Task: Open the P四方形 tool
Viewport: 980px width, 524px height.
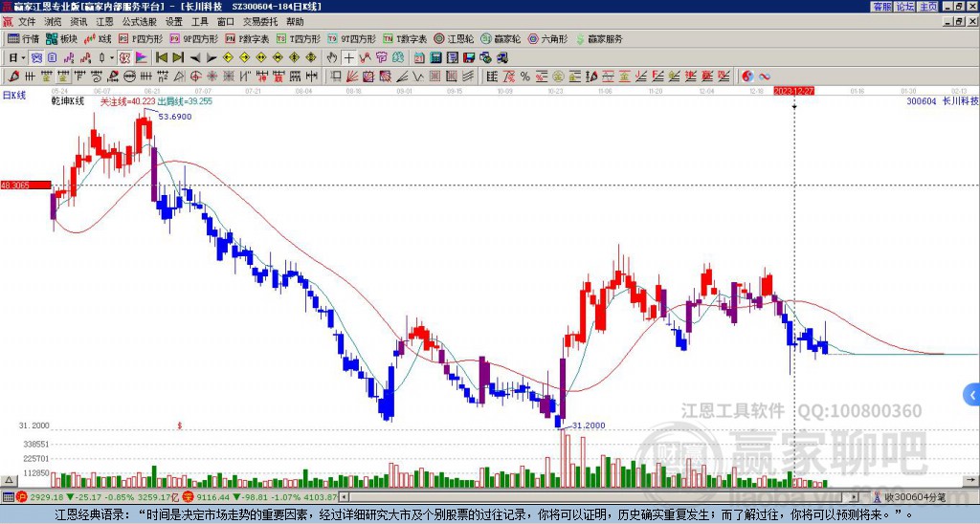Action: [142, 38]
